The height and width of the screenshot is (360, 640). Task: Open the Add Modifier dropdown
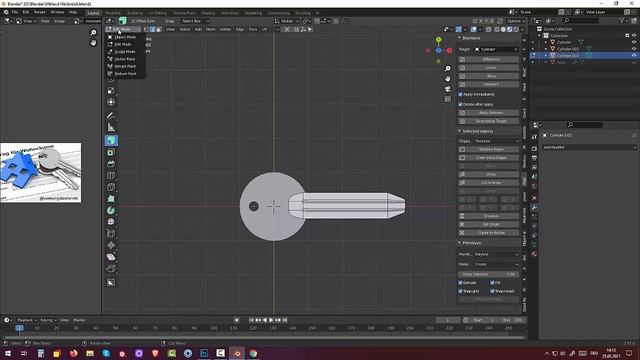589,147
